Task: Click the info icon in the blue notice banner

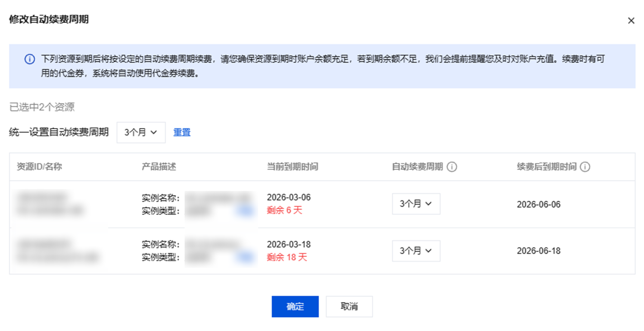Action: pos(29,59)
